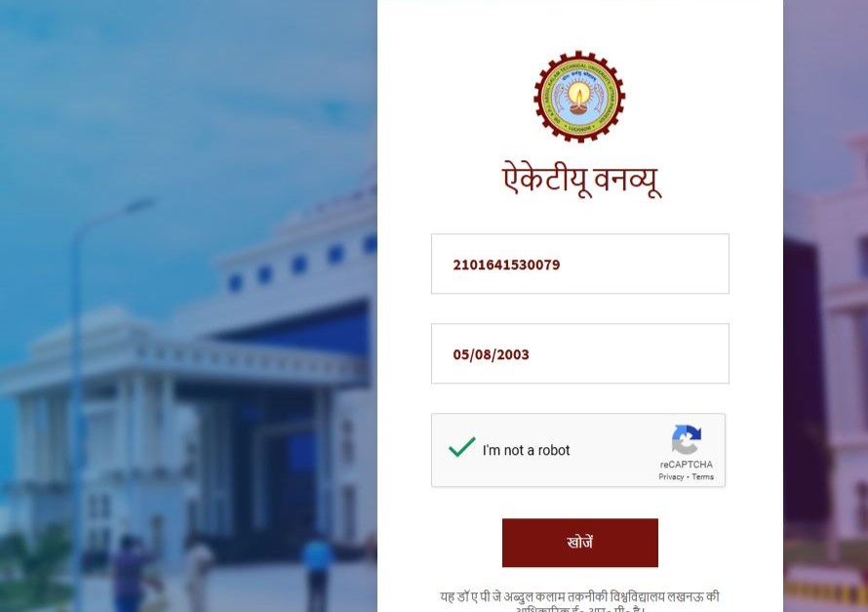
Task: Submit using the maroon खोजें button
Action: point(579,543)
